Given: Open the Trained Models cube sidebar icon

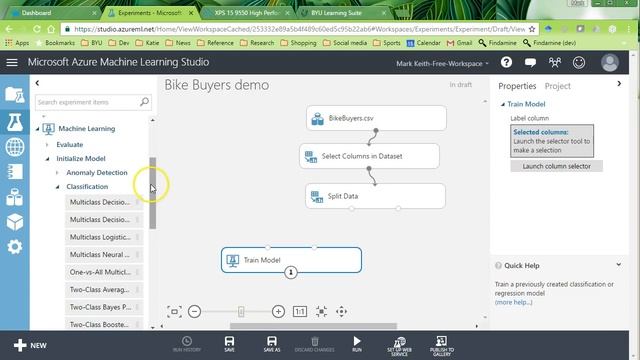Looking at the screenshot, I should point(15,222).
